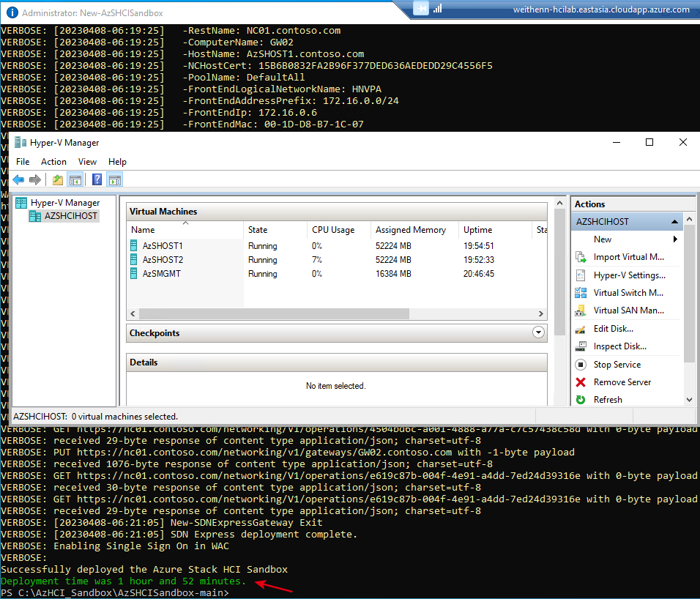700x599 pixels.
Task: Click the green Refresh icon
Action: point(581,400)
